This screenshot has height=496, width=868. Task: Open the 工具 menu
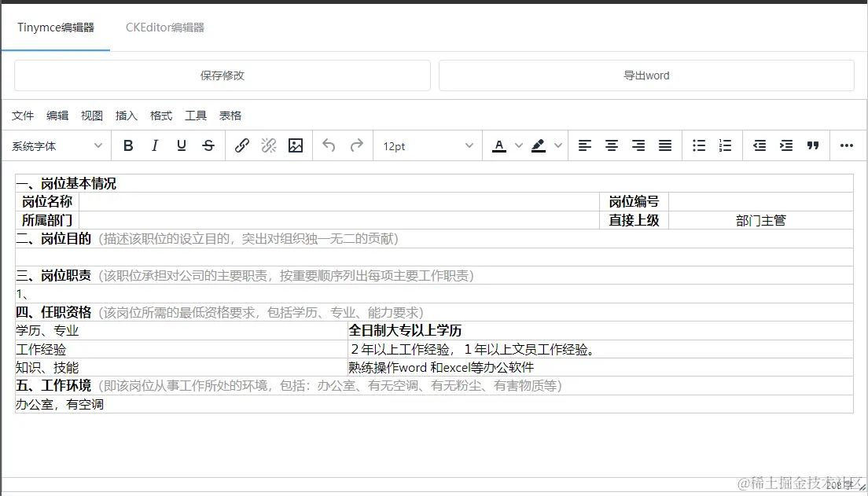[196, 116]
